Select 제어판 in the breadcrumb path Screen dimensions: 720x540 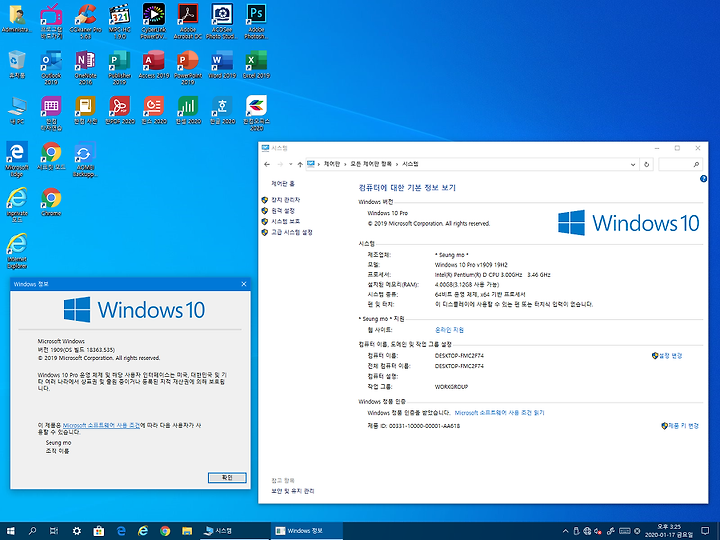(x=332, y=164)
